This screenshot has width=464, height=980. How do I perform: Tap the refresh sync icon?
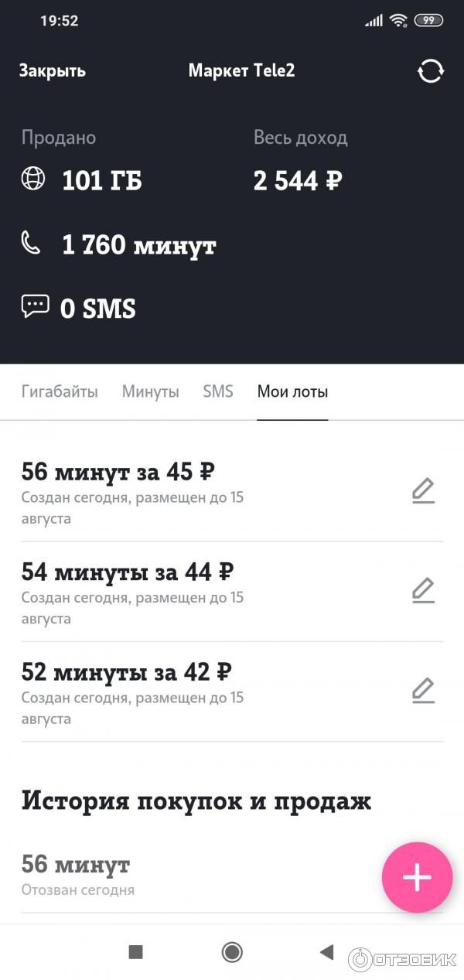click(431, 71)
